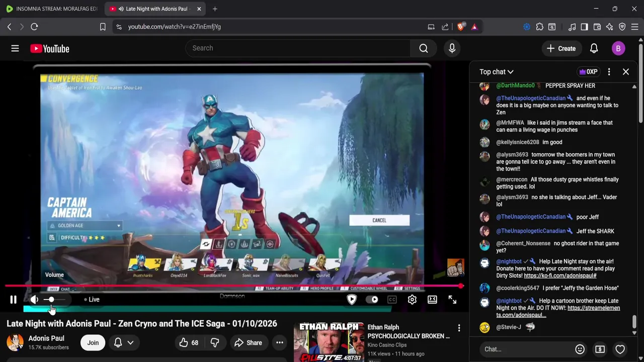644x362 pixels.
Task: Open YouTube notifications bell in header
Action: click(x=594, y=48)
